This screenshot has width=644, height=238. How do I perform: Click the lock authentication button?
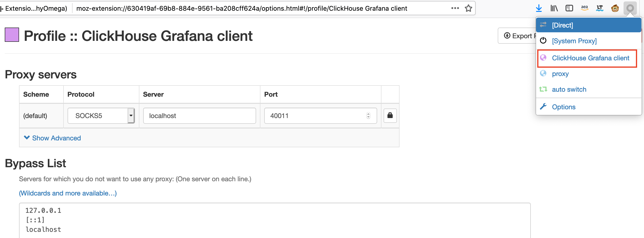coord(390,115)
